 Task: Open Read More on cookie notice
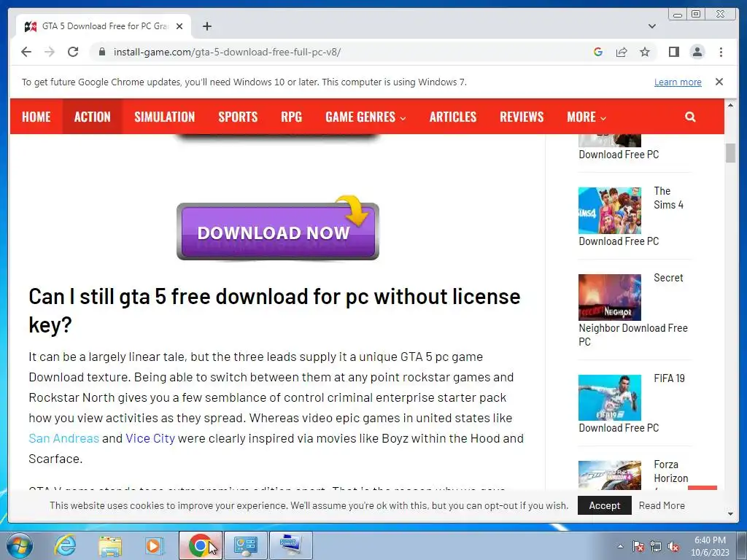click(x=662, y=505)
